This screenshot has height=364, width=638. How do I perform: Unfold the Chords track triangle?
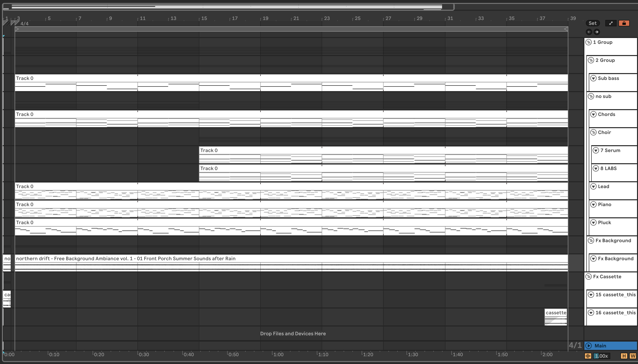[593, 114]
